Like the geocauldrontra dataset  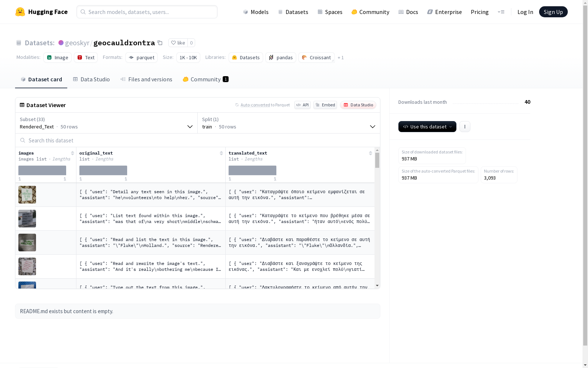[x=178, y=43]
